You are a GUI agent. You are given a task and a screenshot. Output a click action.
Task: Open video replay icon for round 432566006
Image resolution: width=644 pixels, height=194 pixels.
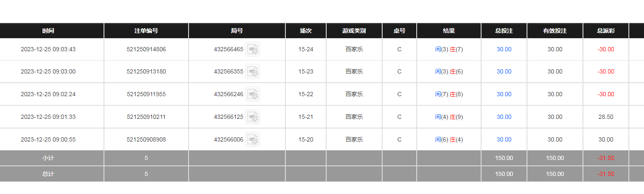point(253,139)
